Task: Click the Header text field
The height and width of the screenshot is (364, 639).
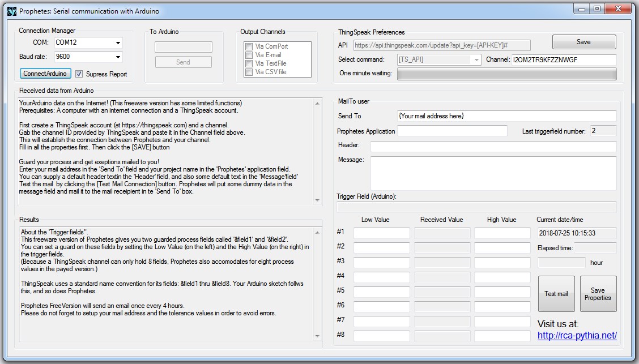Action: [493, 147]
